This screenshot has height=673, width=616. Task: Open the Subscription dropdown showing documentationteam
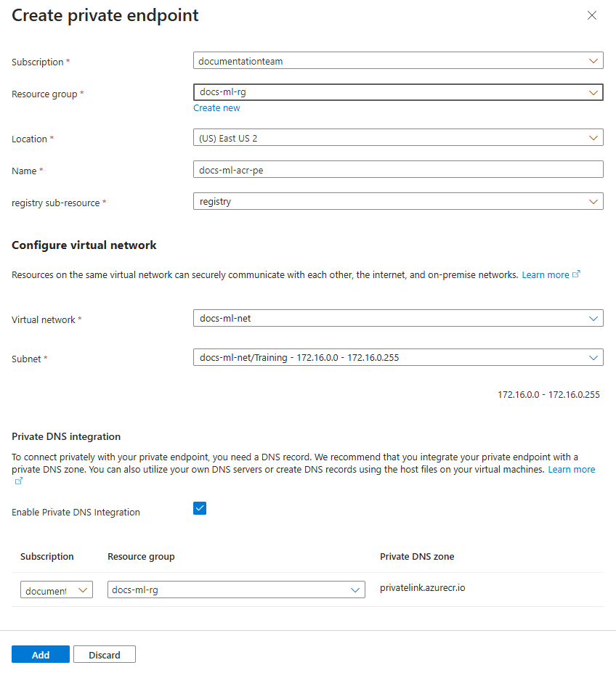[x=594, y=60]
